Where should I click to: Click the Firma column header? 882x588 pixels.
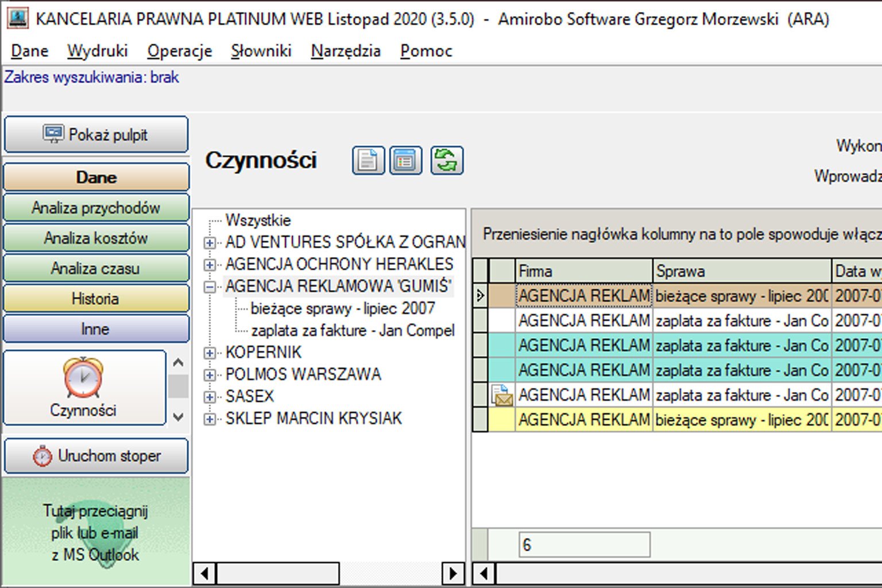click(583, 271)
